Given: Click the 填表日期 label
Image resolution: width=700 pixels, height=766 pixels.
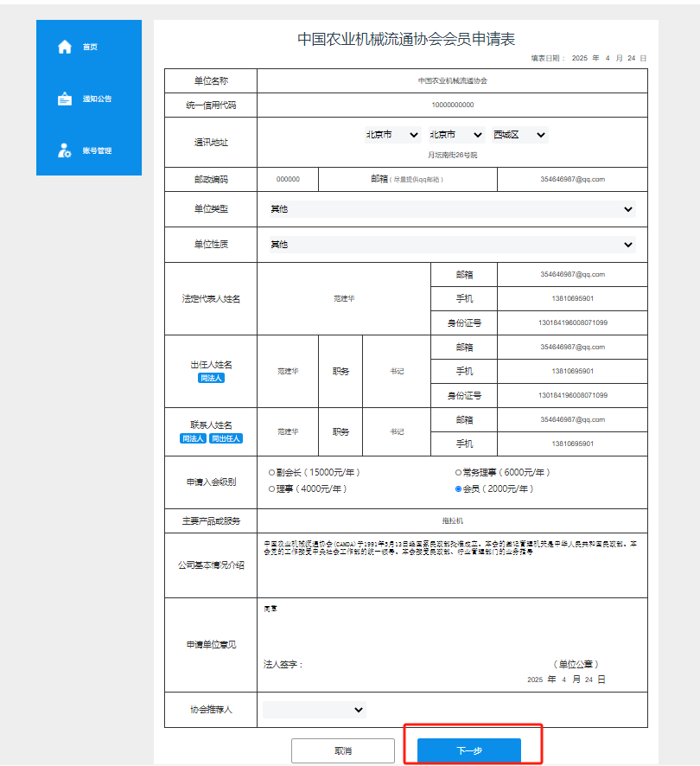Looking at the screenshot, I should (547, 58).
